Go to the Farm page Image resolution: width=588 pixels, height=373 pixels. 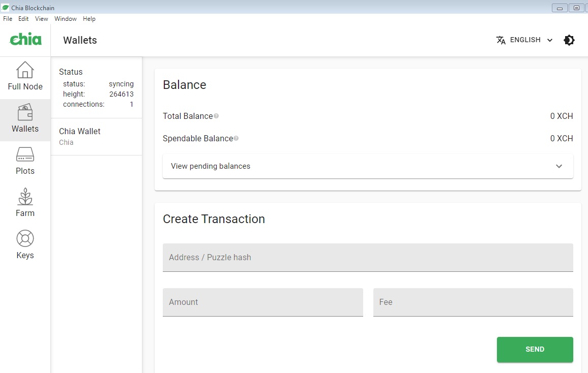coord(25,203)
